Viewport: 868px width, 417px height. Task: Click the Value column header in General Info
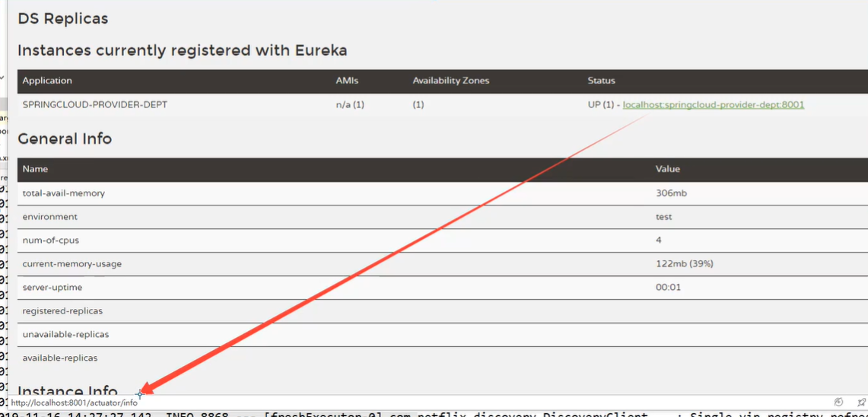point(668,169)
